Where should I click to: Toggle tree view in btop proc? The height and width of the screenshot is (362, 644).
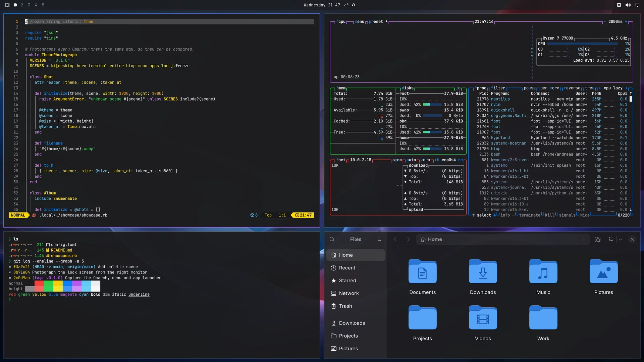click(x=590, y=88)
